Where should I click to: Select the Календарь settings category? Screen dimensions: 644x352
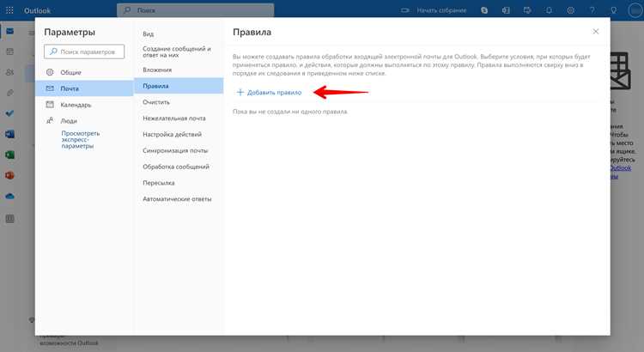[x=84, y=105]
